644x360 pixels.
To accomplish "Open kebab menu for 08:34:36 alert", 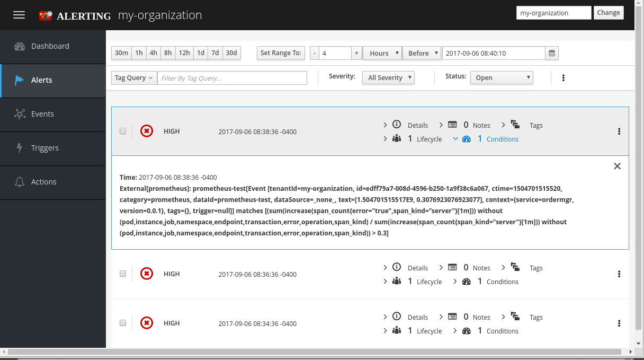I will [619, 323].
